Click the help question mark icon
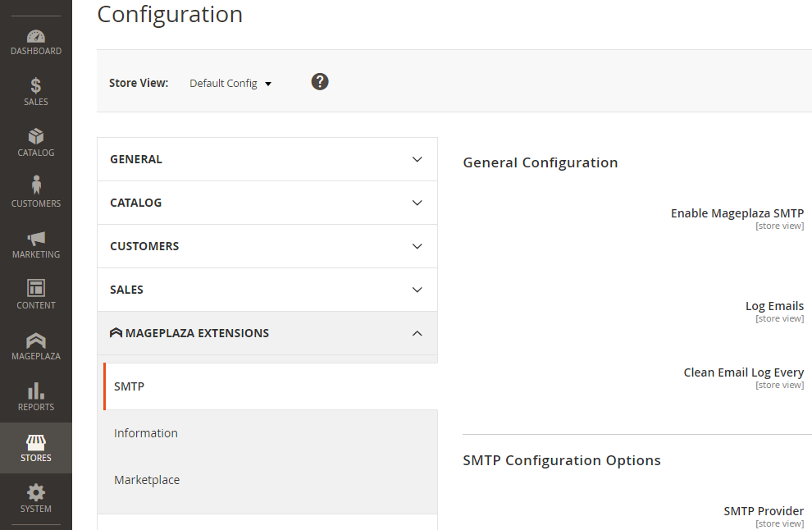This screenshot has height=530, width=812. point(320,81)
